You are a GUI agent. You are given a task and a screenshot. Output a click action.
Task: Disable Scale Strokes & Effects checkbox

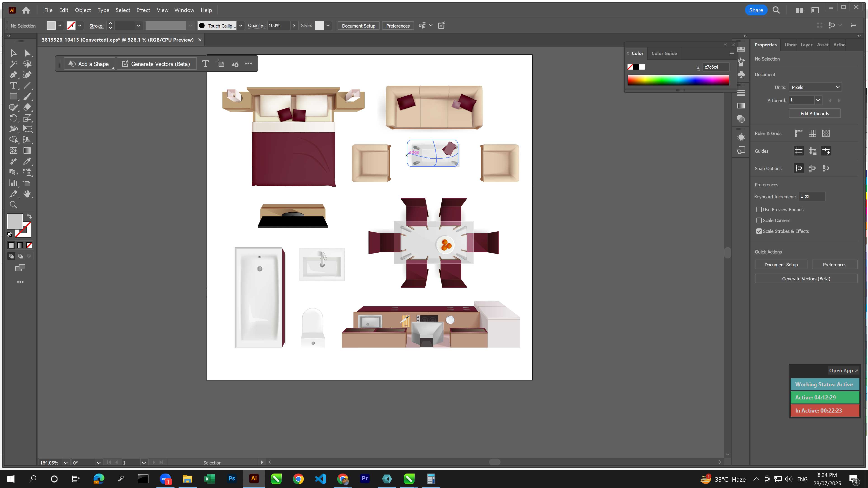759,231
